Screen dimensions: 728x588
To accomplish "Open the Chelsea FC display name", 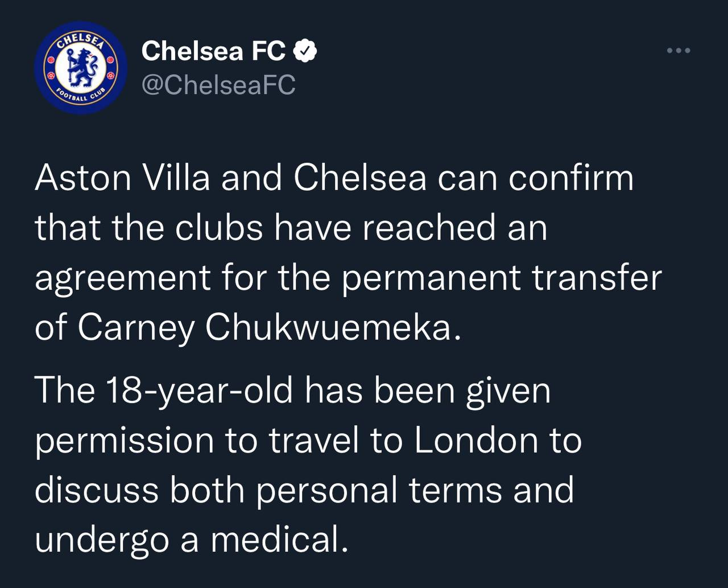I will click(x=213, y=51).
